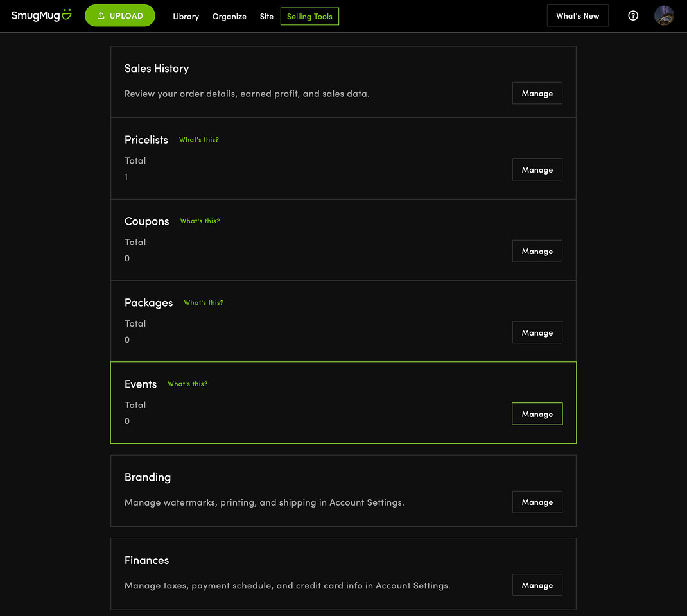
Task: Open "What's this?" next to Events
Action: click(x=187, y=384)
